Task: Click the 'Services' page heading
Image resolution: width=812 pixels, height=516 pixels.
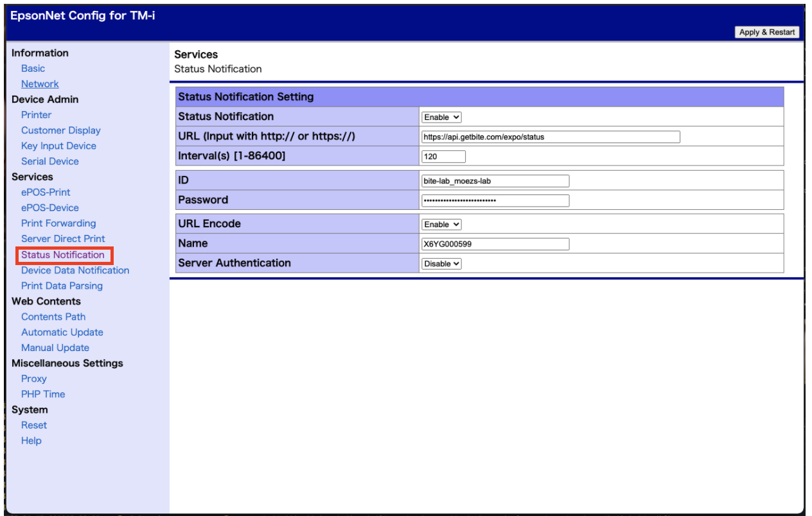Action: pyautogui.click(x=196, y=55)
